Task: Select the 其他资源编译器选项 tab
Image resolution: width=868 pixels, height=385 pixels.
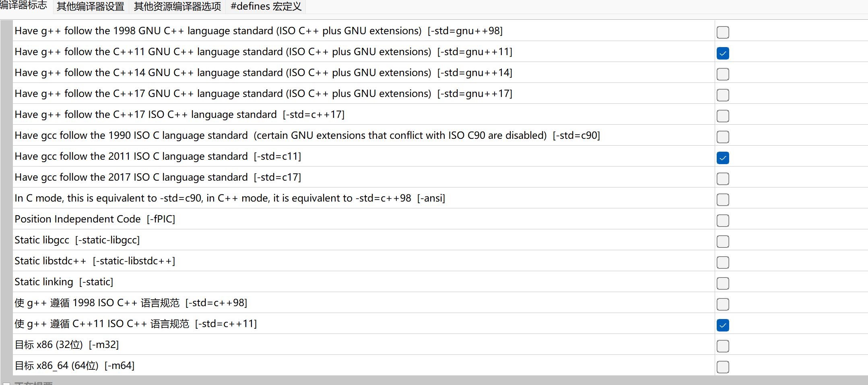Action: (177, 6)
